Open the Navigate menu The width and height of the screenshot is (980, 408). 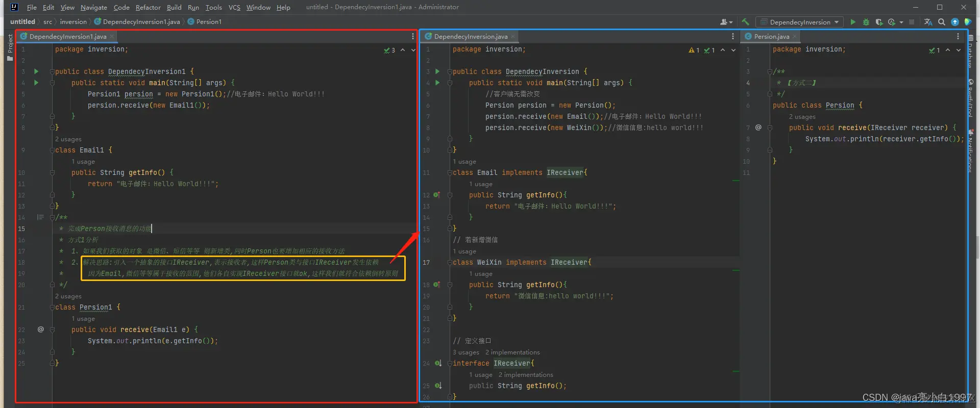pyautogui.click(x=94, y=7)
